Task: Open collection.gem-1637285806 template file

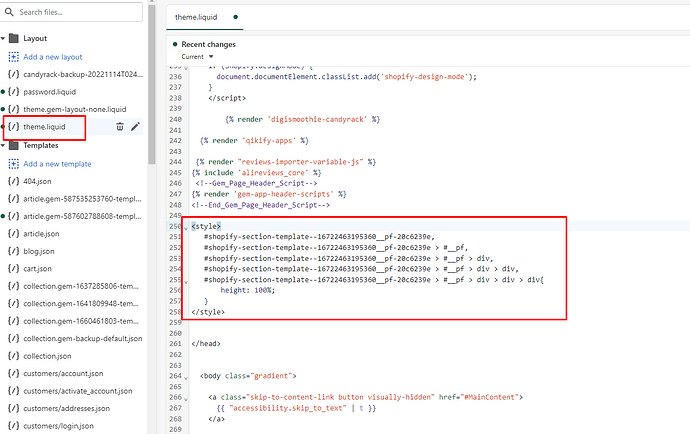Action: 81,286
